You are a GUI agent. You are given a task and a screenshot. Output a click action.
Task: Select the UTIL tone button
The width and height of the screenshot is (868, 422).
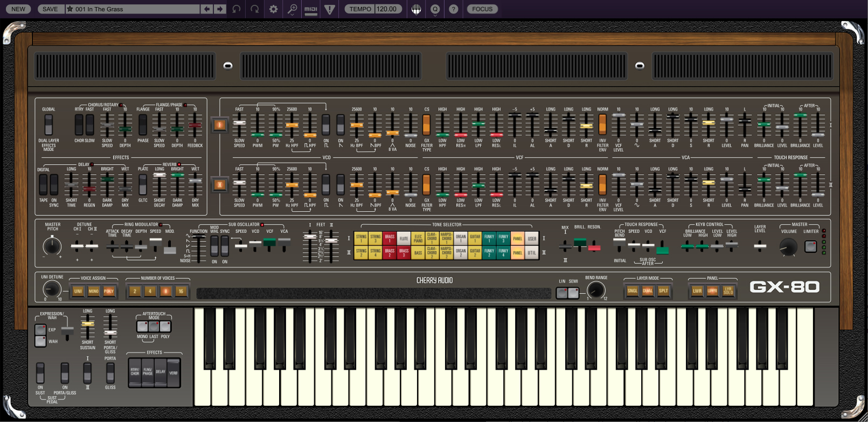pos(532,253)
